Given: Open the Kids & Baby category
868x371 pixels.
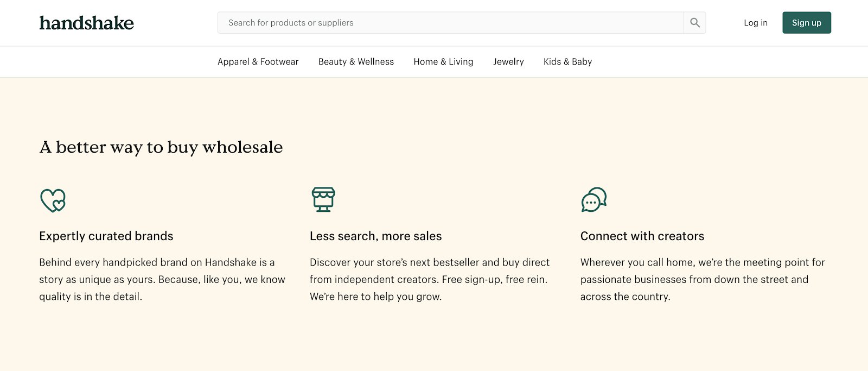Looking at the screenshot, I should coord(567,62).
